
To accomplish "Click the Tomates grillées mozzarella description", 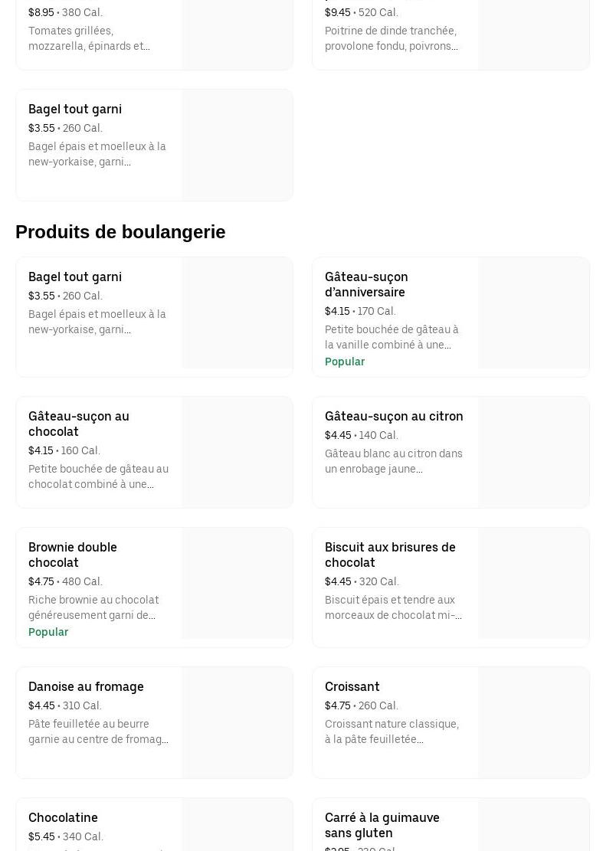I will click(89, 38).
